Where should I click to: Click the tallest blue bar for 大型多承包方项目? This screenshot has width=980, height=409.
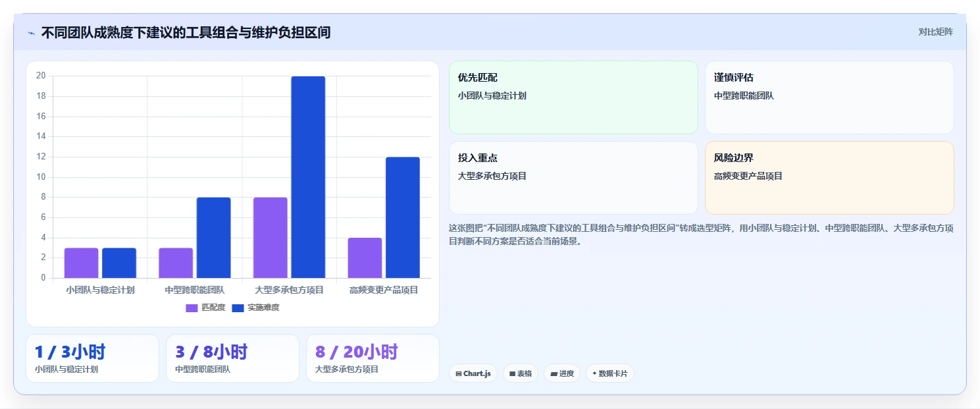pyautogui.click(x=308, y=177)
